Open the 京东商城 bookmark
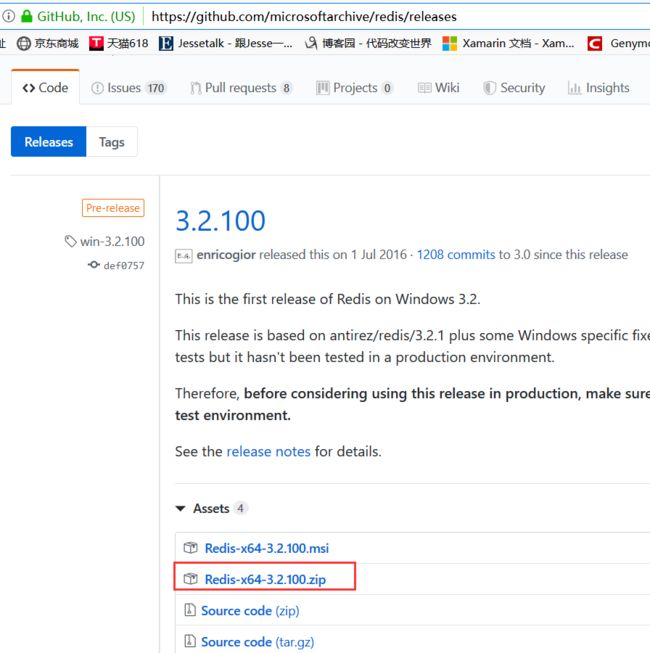 tap(47, 43)
